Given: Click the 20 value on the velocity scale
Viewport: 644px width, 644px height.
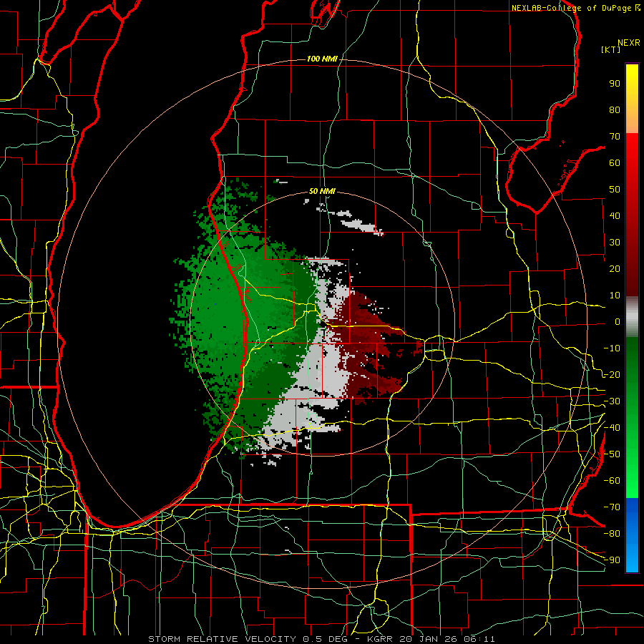Looking at the screenshot, I should point(615,268).
